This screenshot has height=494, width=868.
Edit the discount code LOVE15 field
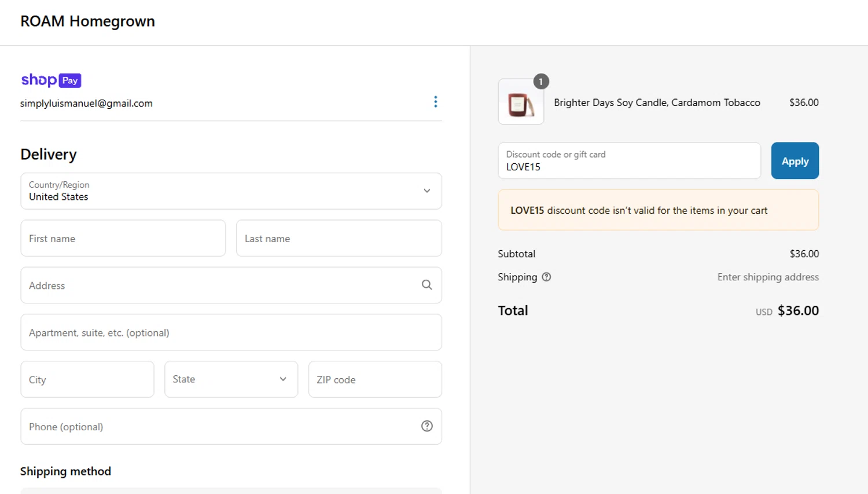point(629,160)
